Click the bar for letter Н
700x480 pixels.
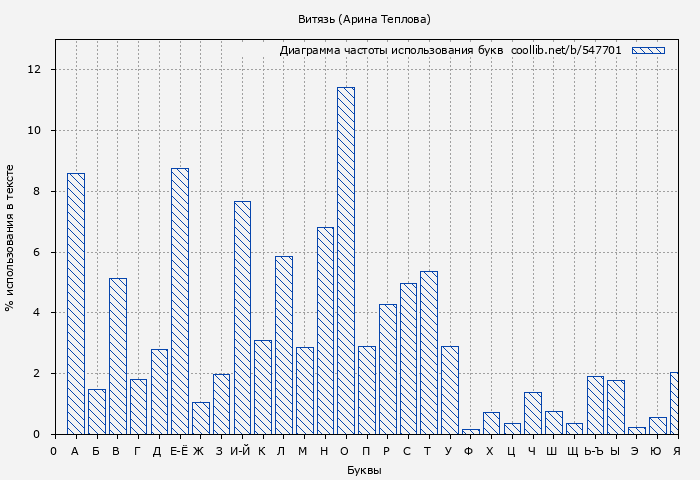[325, 330]
